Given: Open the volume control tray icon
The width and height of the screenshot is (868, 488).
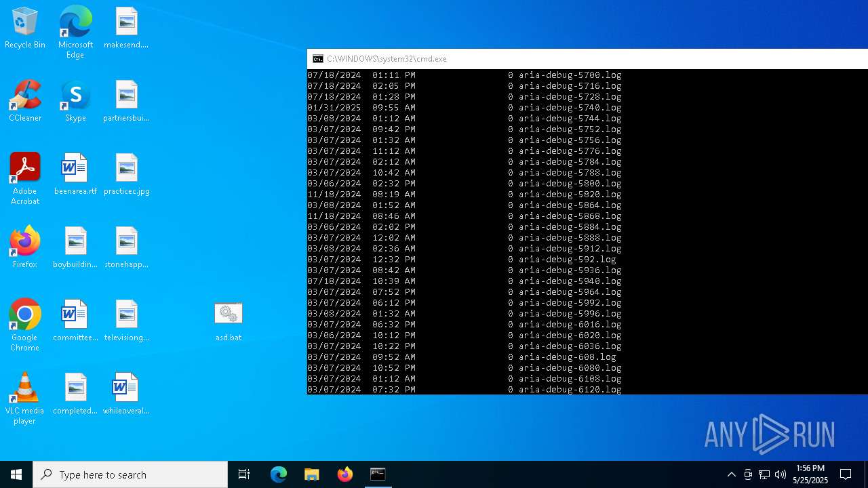Looking at the screenshot, I should click(781, 474).
